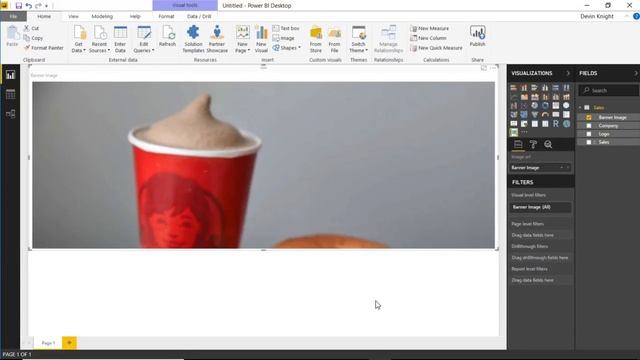Choose the R script visual
The image size is (640, 360).
pyautogui.click(x=556, y=123)
